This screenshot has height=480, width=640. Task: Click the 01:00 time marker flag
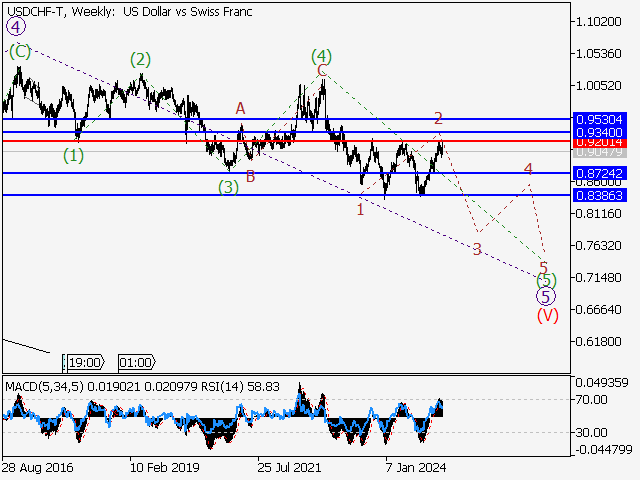click(135, 362)
